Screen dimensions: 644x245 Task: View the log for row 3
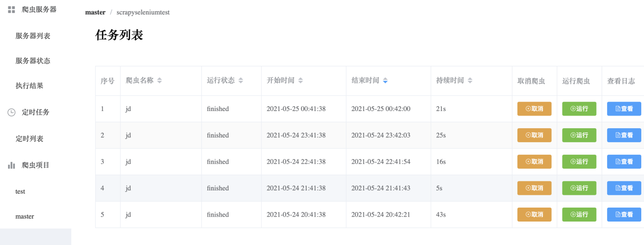[624, 162]
